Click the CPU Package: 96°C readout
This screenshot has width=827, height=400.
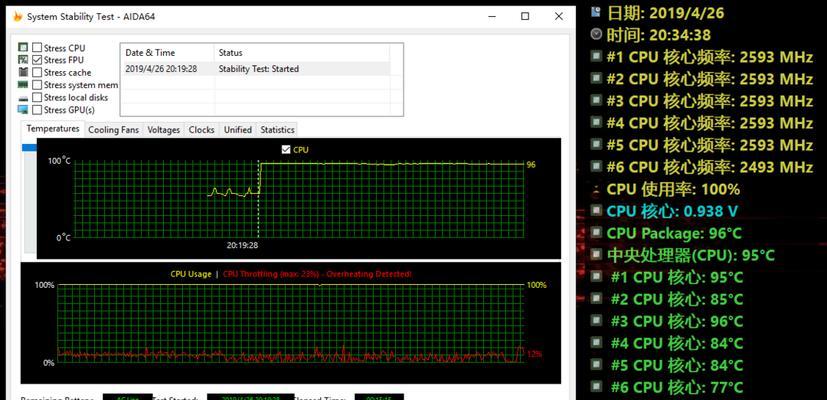pos(674,233)
